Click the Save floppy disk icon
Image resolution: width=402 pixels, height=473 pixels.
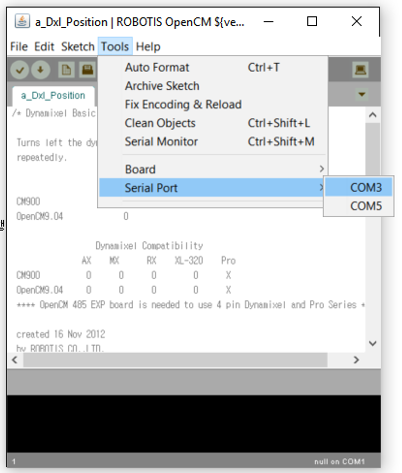tap(87, 70)
